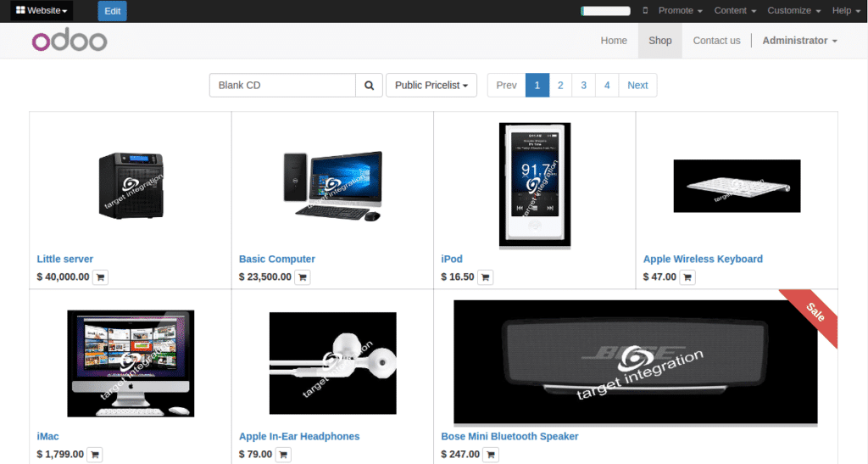Open the Basic Computer product link
The image size is (868, 464).
pos(277,259)
